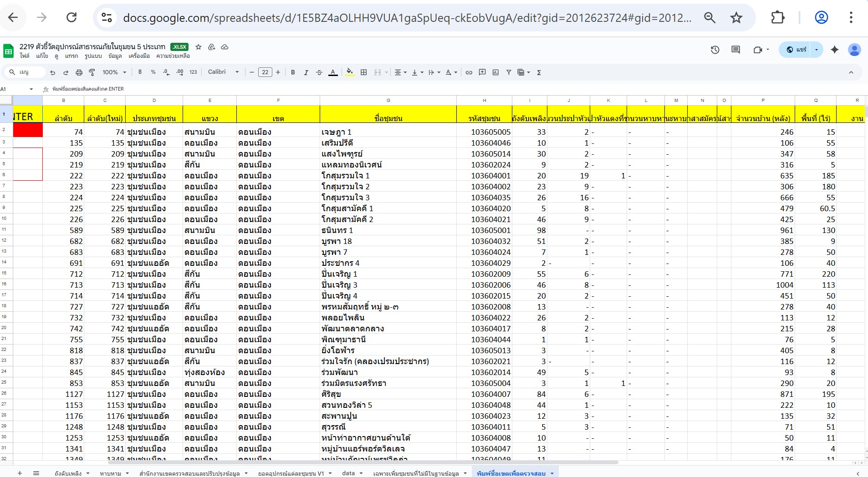Collapse the toolbar with chevron
The height and width of the screenshot is (477, 868).
(851, 72)
